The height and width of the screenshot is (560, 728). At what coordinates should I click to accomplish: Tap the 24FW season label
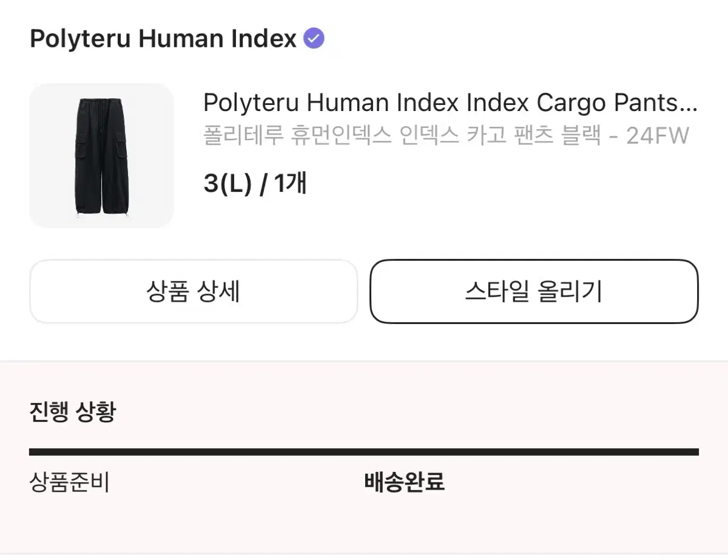[658, 135]
